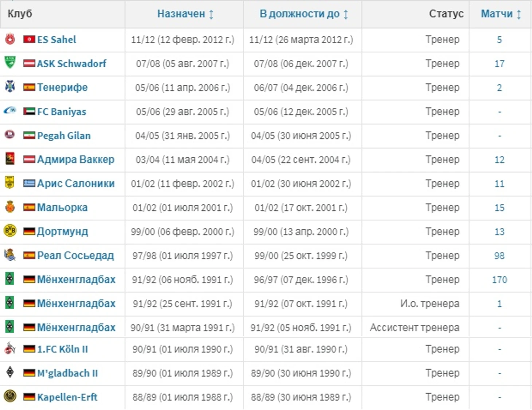Open the 170 matches link for Мёнхенгладбах
This screenshot has width=532, height=410.
499,280
